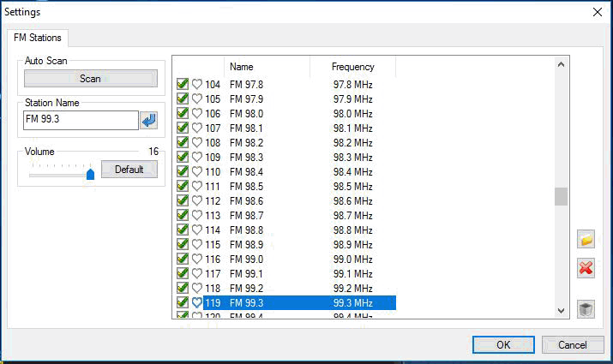Image resolution: width=613 pixels, height=364 pixels.
Task: Start auto scan with Scan button
Action: click(x=90, y=79)
